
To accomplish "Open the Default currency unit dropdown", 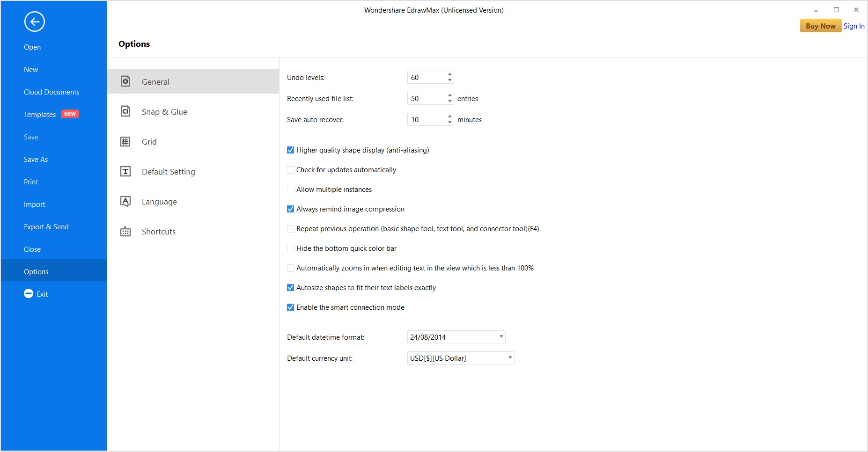I will 509,357.
